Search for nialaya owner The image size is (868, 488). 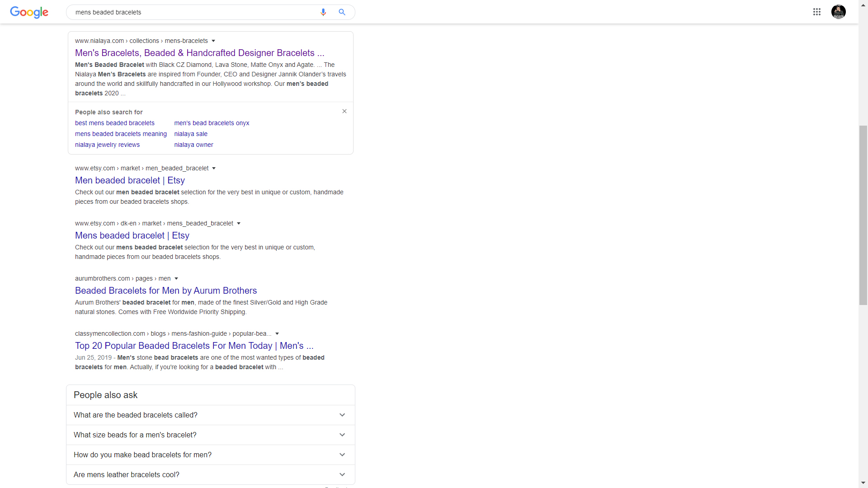pos(193,145)
